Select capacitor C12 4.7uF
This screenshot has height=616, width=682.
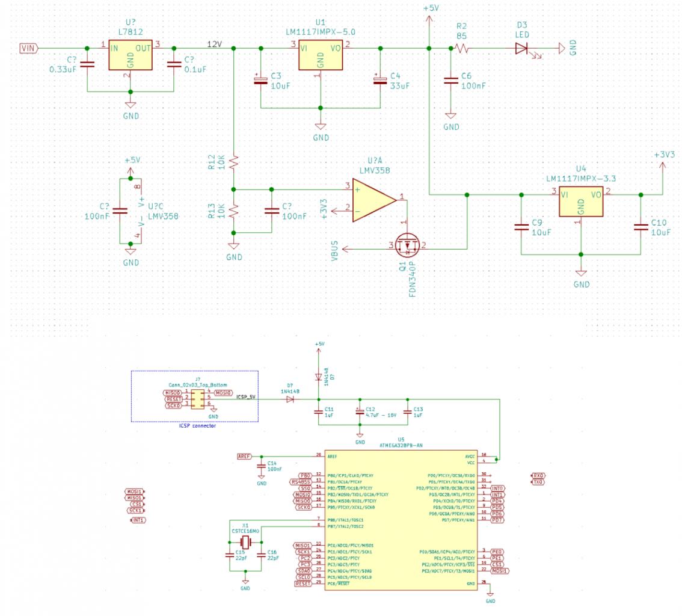[360, 411]
